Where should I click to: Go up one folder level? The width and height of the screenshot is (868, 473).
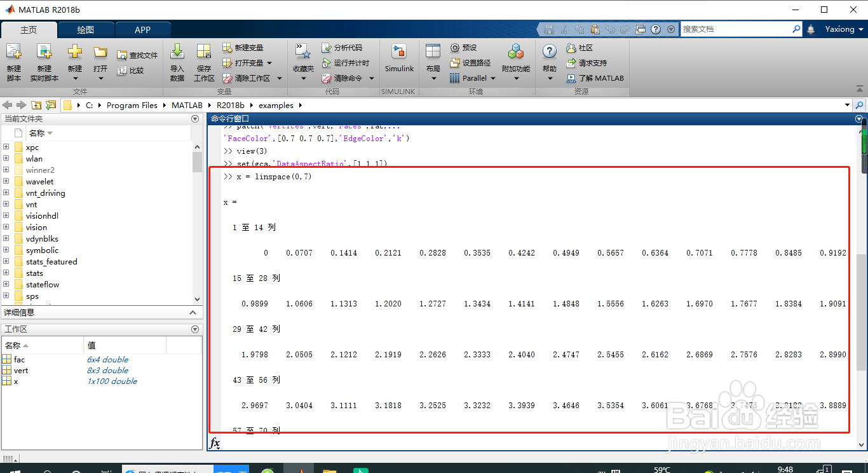(x=36, y=105)
